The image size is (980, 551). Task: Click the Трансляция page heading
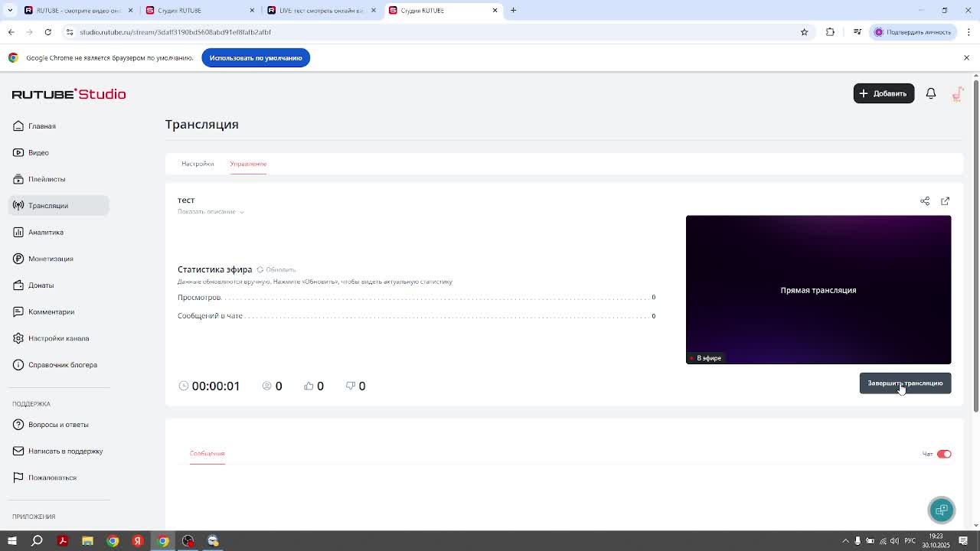[202, 124]
